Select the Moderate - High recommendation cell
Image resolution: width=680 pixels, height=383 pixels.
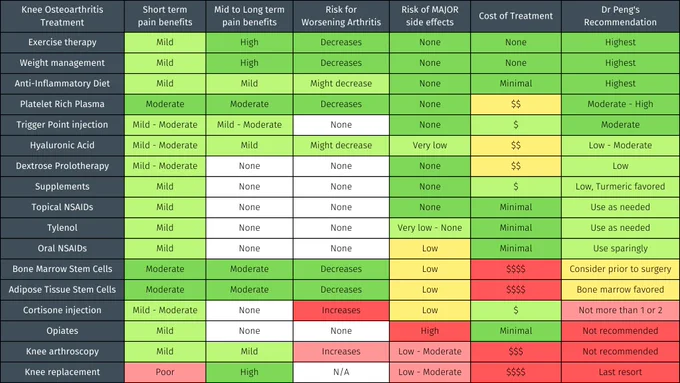tap(620, 104)
